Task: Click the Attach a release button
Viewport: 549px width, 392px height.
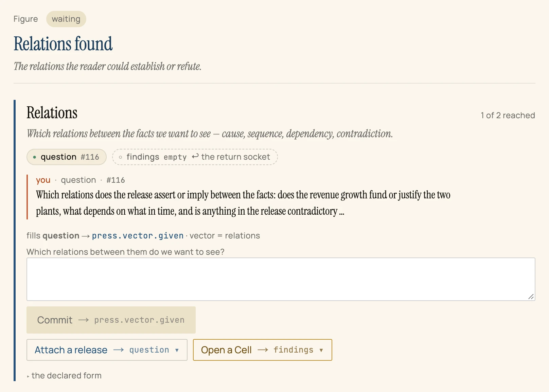Action: pyautogui.click(x=107, y=350)
